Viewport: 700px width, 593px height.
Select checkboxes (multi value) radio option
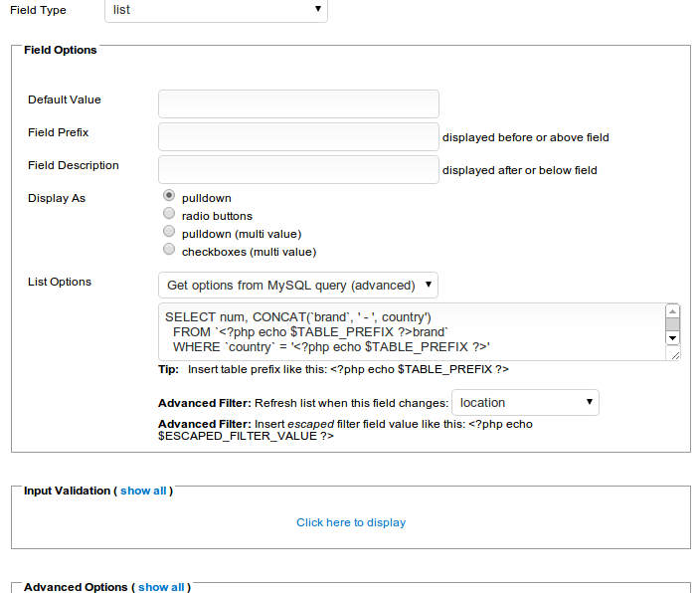point(169,250)
